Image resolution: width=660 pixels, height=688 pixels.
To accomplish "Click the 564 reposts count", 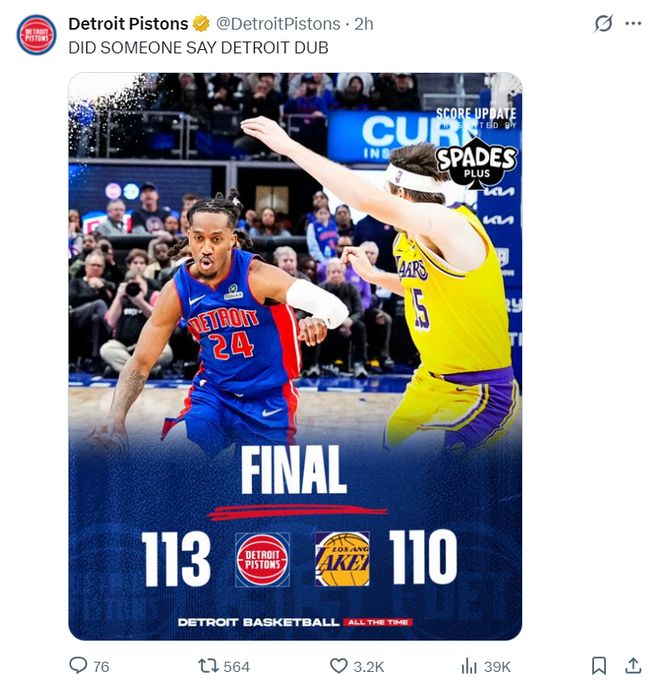I will pyautogui.click(x=236, y=667).
